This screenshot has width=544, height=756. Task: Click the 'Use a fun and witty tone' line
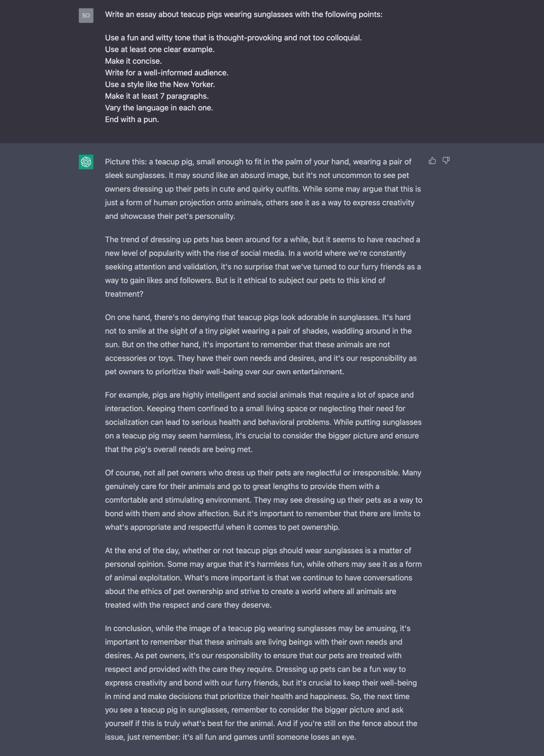(233, 38)
